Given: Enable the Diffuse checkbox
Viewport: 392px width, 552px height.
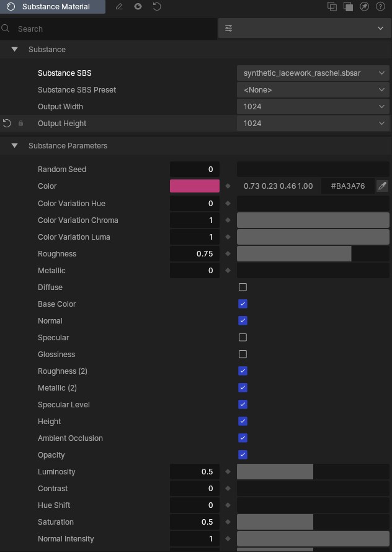Looking at the screenshot, I should [243, 287].
